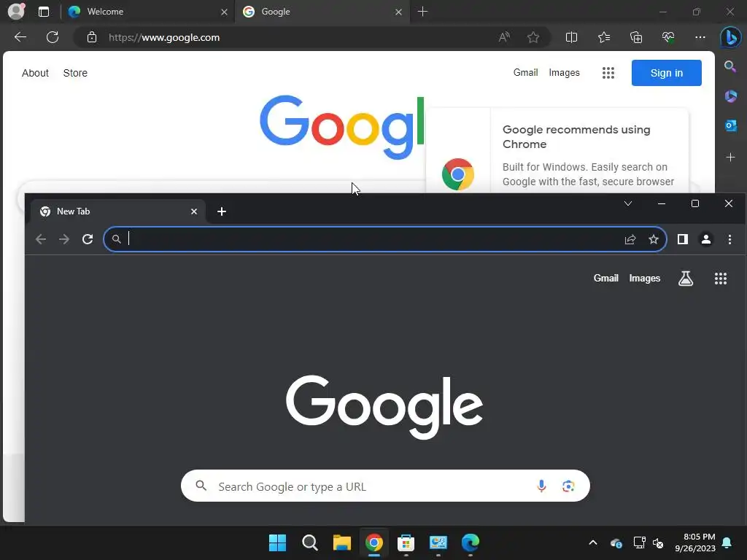The width and height of the screenshot is (747, 560).
Task: Go back in Edge window
Action: coord(20,37)
